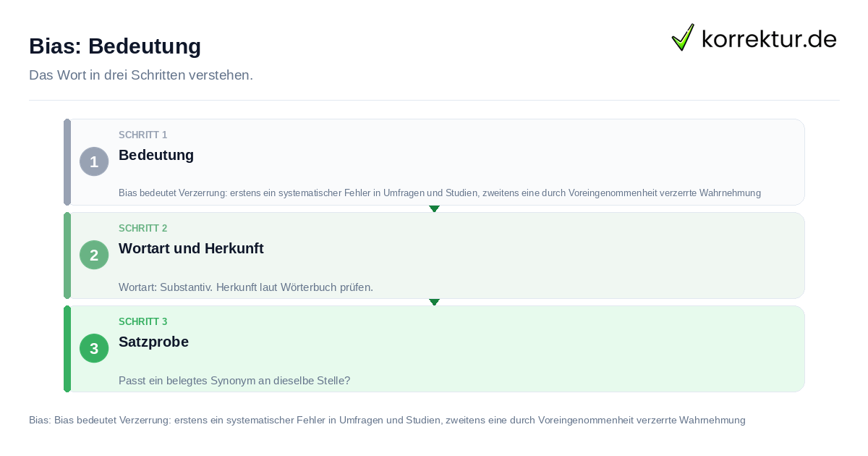
Task: Click the 'SCHRITT 3' label
Action: pyautogui.click(x=143, y=322)
